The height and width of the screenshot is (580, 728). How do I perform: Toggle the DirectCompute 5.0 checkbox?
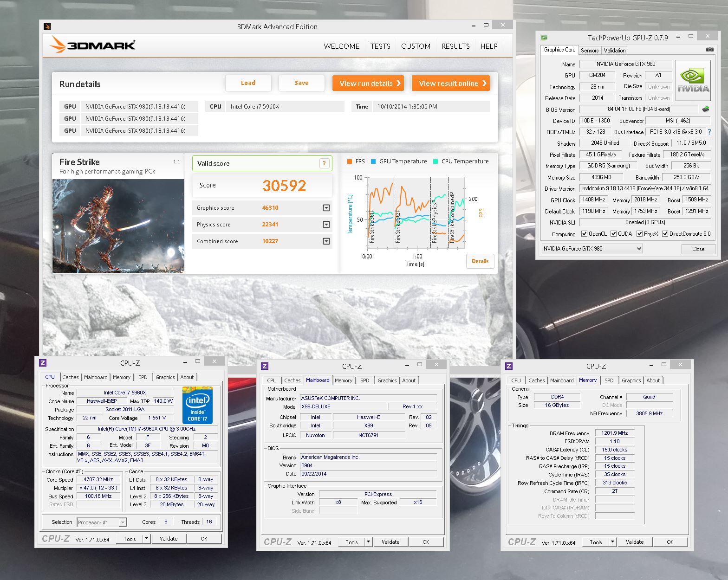tap(665, 234)
